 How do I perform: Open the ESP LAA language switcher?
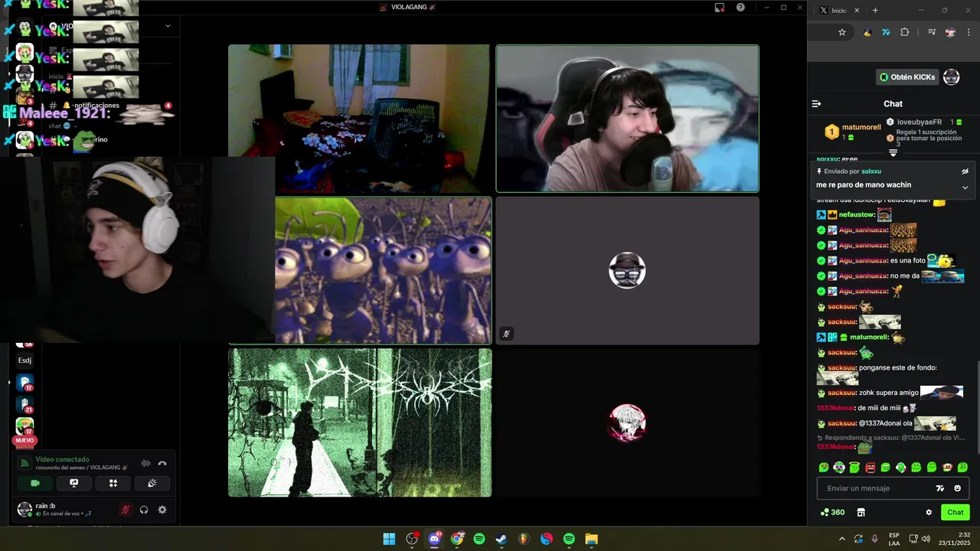894,539
